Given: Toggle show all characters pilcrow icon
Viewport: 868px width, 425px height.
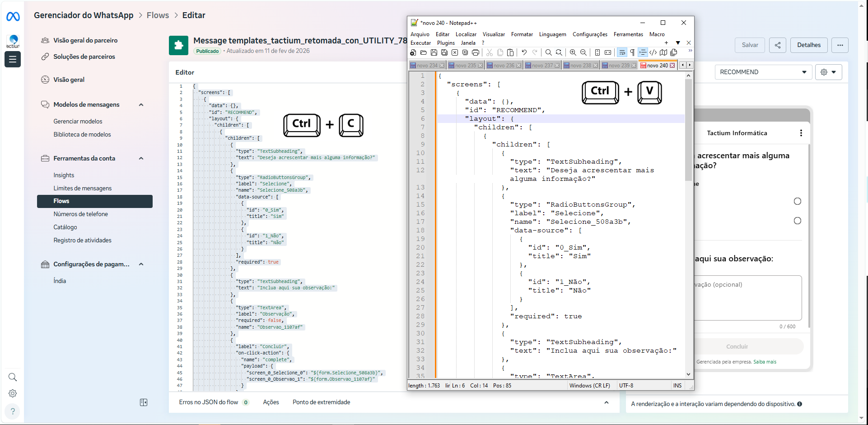Looking at the screenshot, I should (632, 52).
